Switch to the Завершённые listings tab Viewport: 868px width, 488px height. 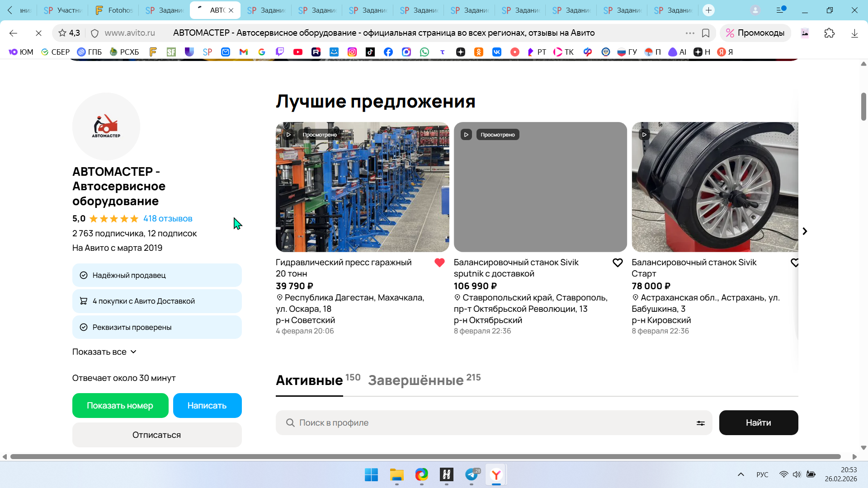coord(416,380)
